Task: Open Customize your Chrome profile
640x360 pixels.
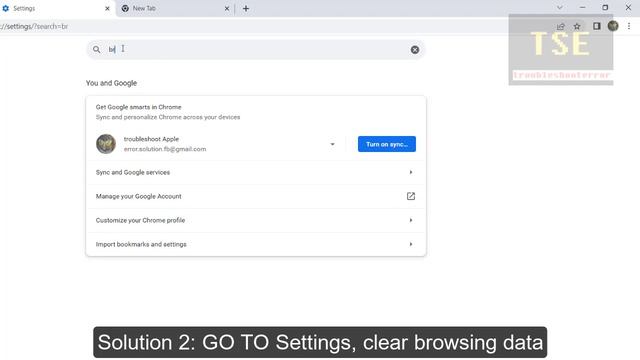Action: [256, 220]
